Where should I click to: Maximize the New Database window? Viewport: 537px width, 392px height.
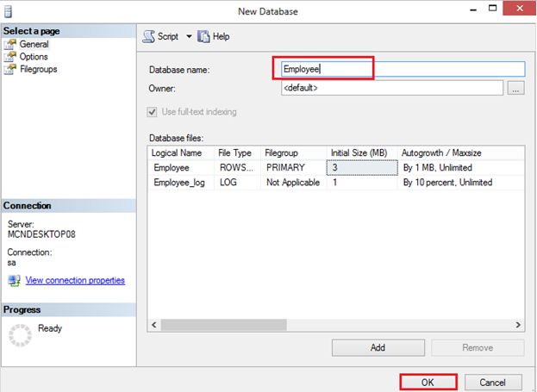(492, 9)
